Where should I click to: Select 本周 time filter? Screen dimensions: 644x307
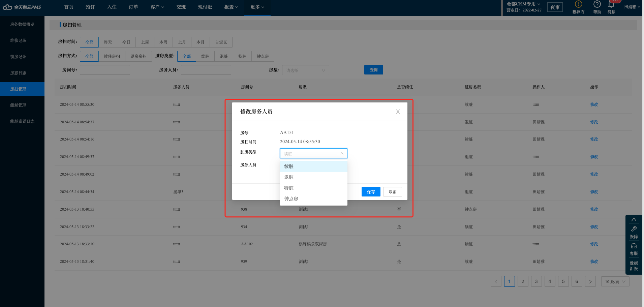(x=163, y=42)
